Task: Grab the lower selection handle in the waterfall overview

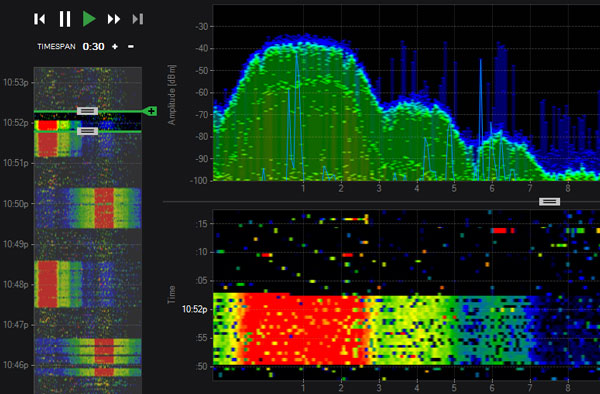Action: click(87, 131)
